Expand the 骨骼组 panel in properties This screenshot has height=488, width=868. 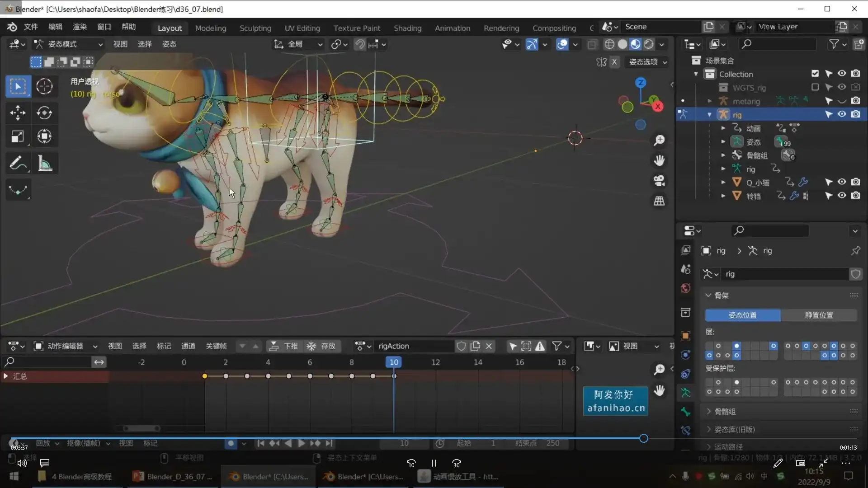coord(725,411)
